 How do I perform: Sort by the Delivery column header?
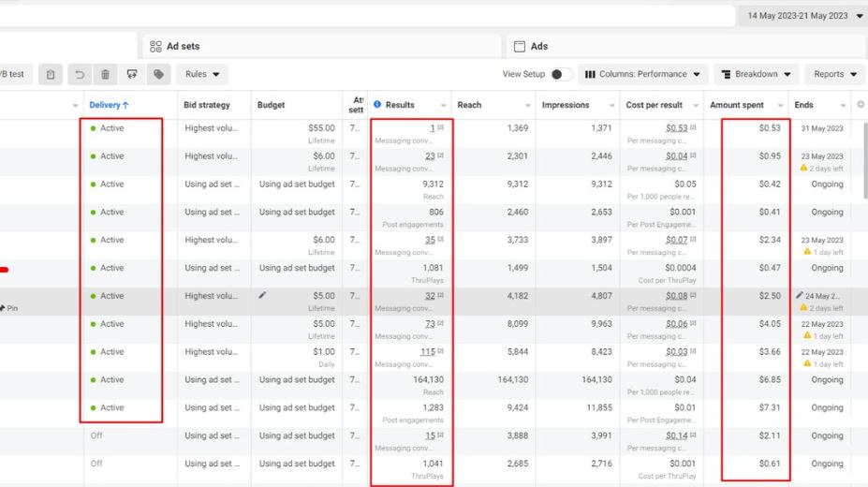(109, 105)
